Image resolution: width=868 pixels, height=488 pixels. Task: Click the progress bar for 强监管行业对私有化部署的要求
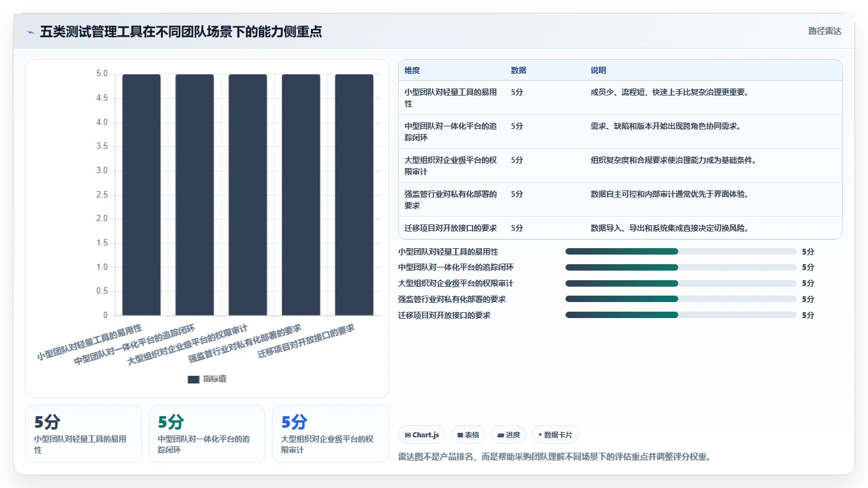[x=681, y=299]
